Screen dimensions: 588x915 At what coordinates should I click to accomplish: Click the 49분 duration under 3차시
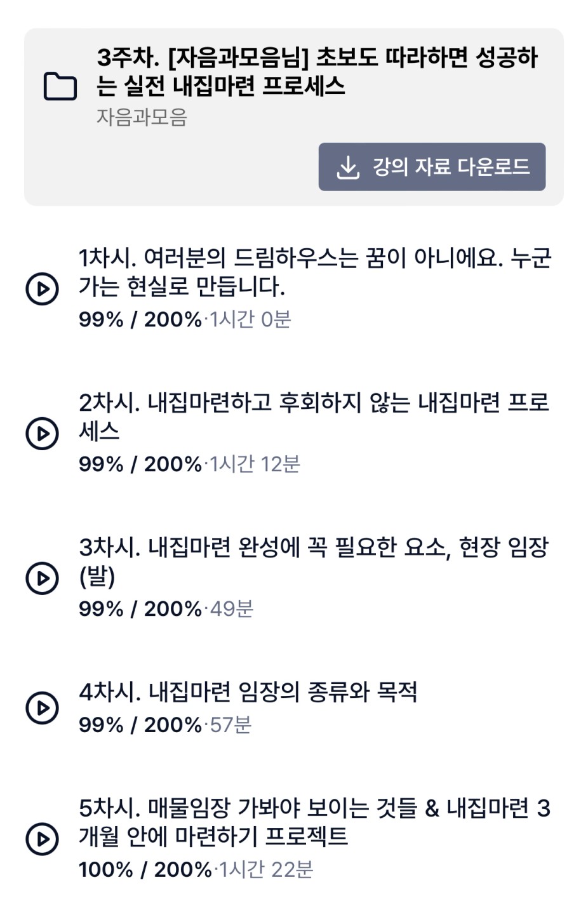[232, 609]
